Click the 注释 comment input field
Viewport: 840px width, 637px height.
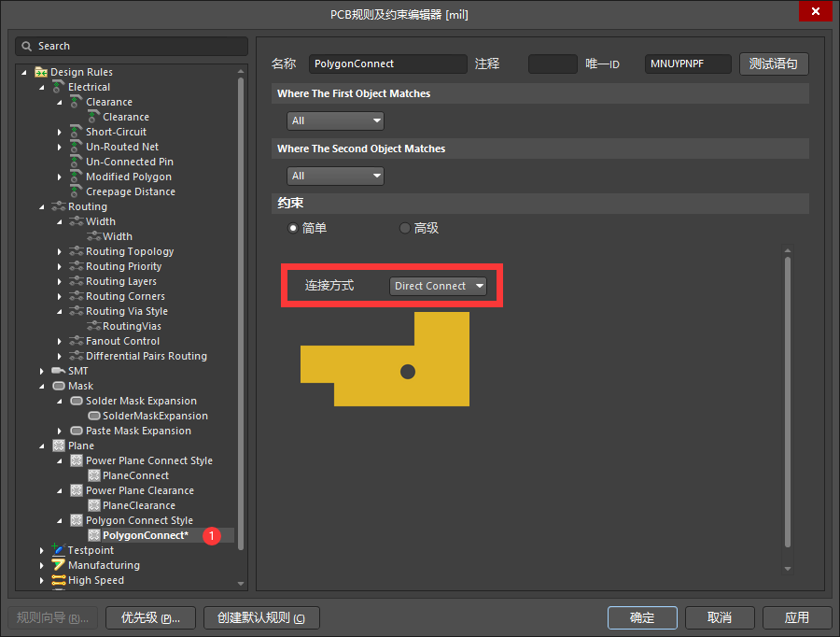coord(553,64)
